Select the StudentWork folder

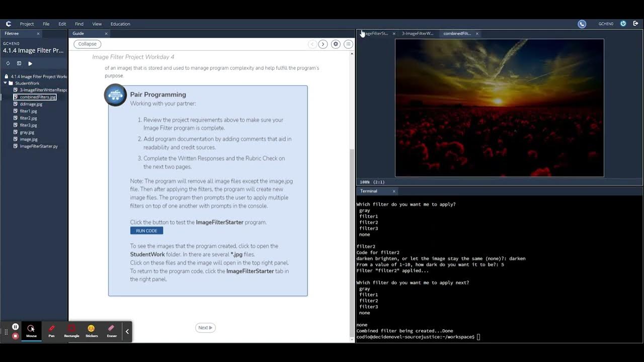coord(27,83)
